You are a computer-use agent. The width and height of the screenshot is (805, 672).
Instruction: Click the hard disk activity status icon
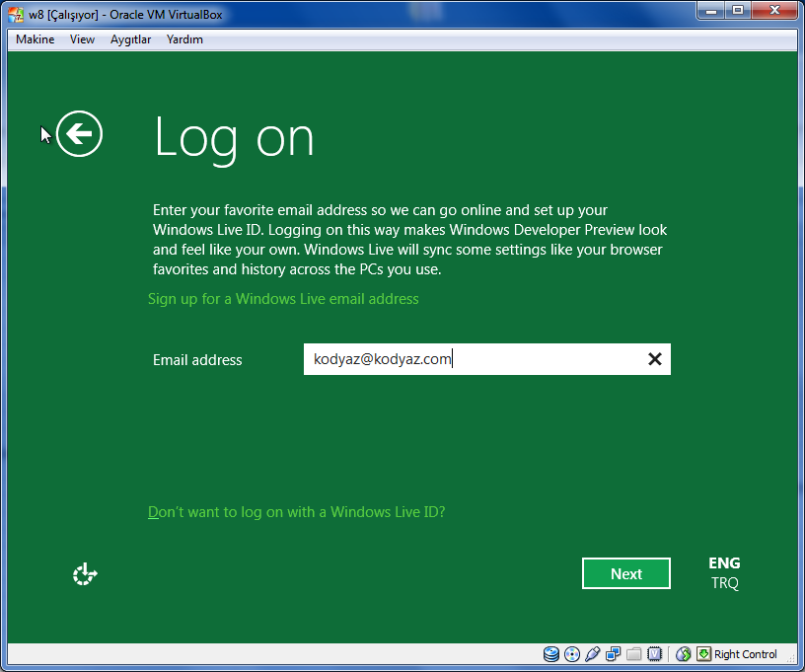550,654
